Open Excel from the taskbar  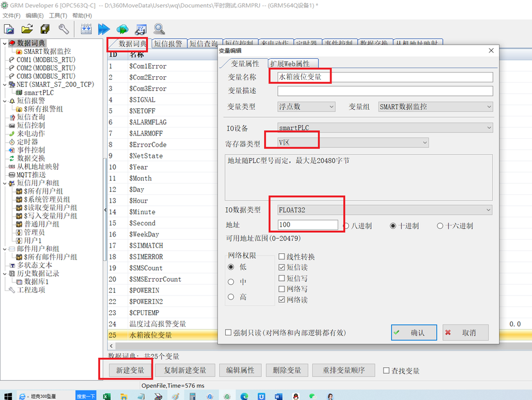(106, 396)
